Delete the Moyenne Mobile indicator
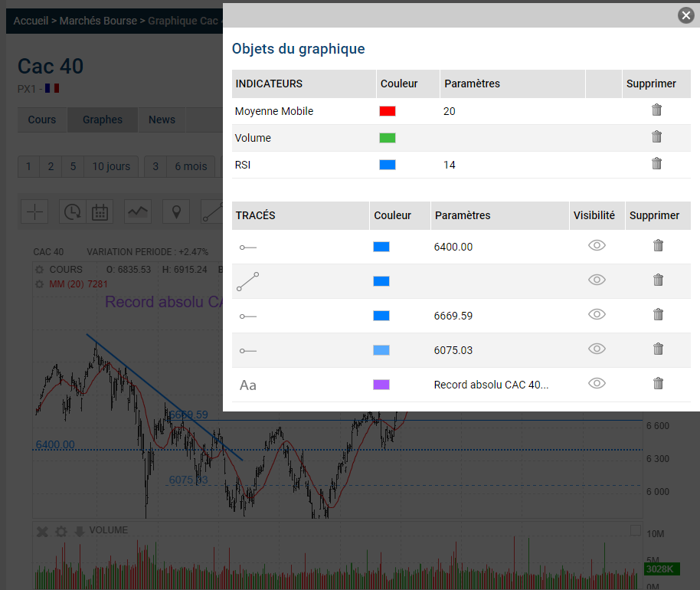This screenshot has width=700, height=590. tap(656, 110)
